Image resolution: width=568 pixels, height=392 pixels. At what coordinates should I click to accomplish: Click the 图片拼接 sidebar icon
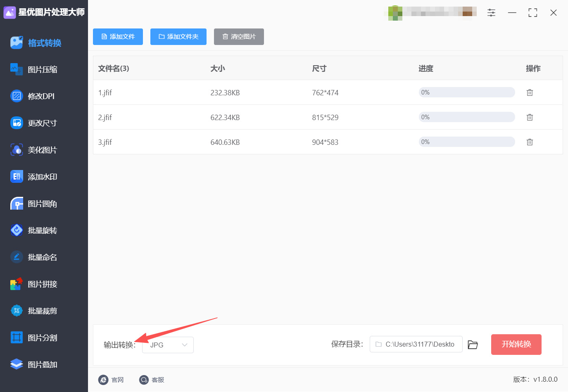(x=17, y=284)
